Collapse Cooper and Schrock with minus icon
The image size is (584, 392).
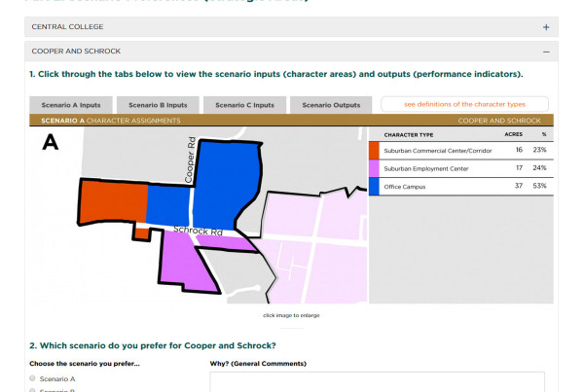click(546, 52)
